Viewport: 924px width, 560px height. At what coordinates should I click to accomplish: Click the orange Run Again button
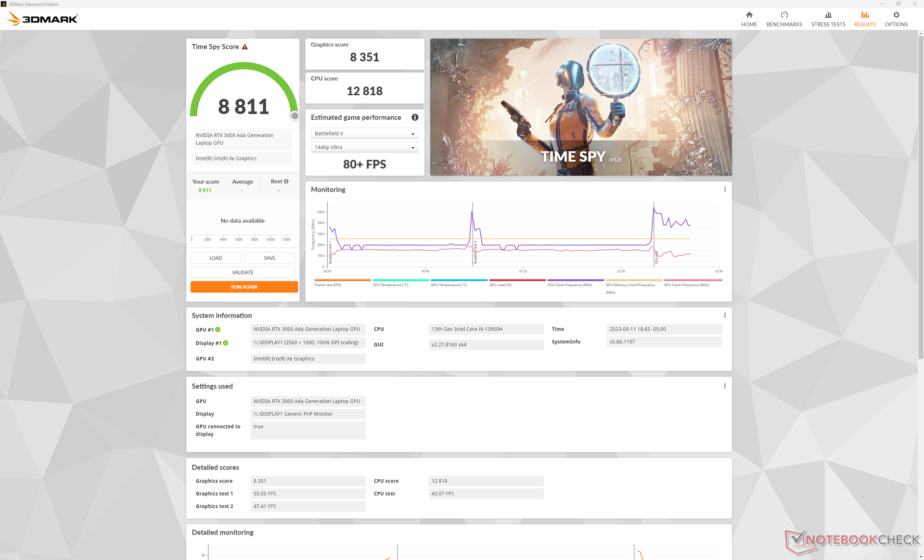click(244, 287)
